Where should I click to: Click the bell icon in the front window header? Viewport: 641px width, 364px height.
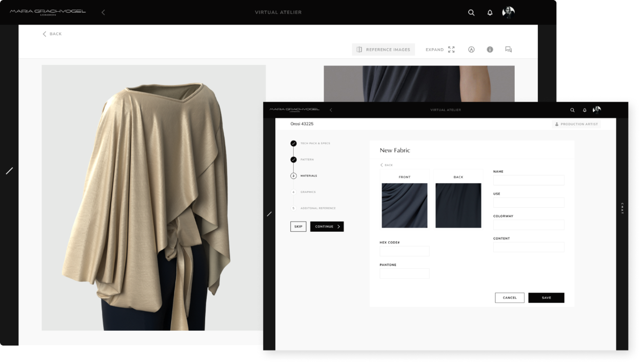pos(585,110)
